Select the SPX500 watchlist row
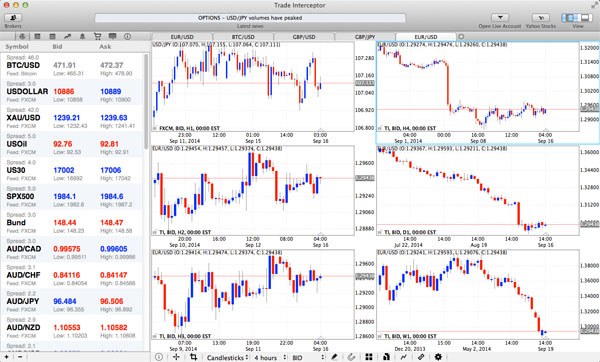Screen dimensions: 600x362 click(x=72, y=197)
